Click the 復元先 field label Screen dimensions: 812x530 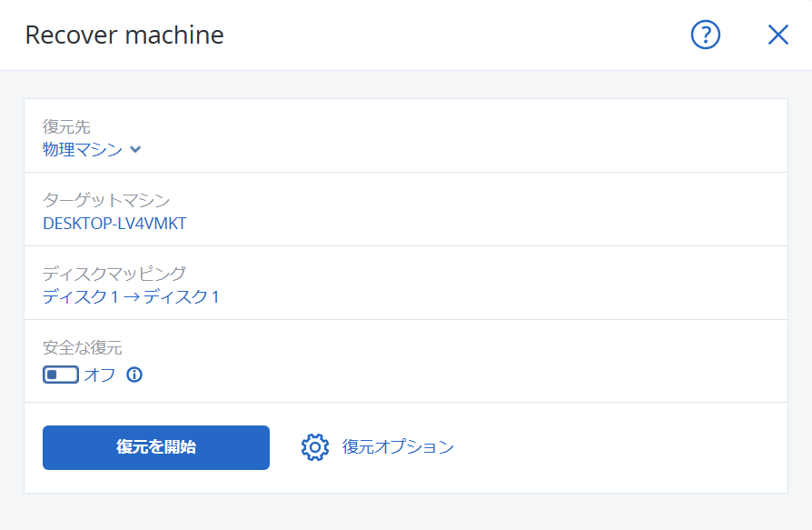pyautogui.click(x=66, y=126)
